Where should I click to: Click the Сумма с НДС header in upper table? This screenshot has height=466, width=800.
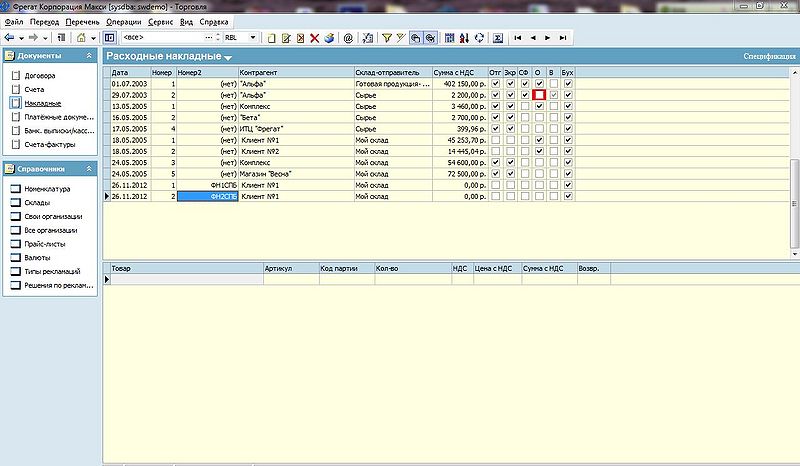(x=460, y=72)
